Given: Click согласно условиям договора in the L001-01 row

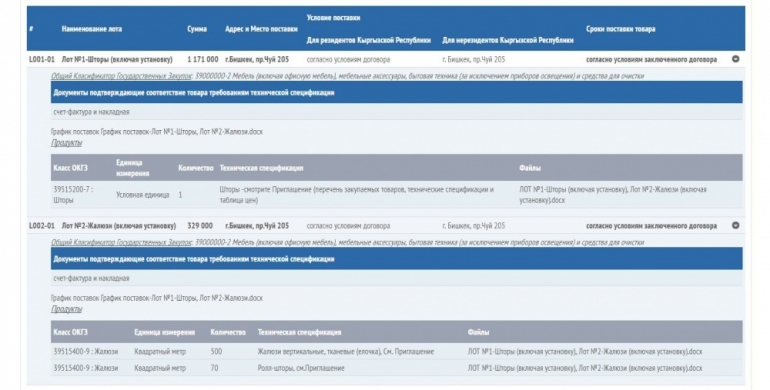Looking at the screenshot, I should [x=348, y=59].
